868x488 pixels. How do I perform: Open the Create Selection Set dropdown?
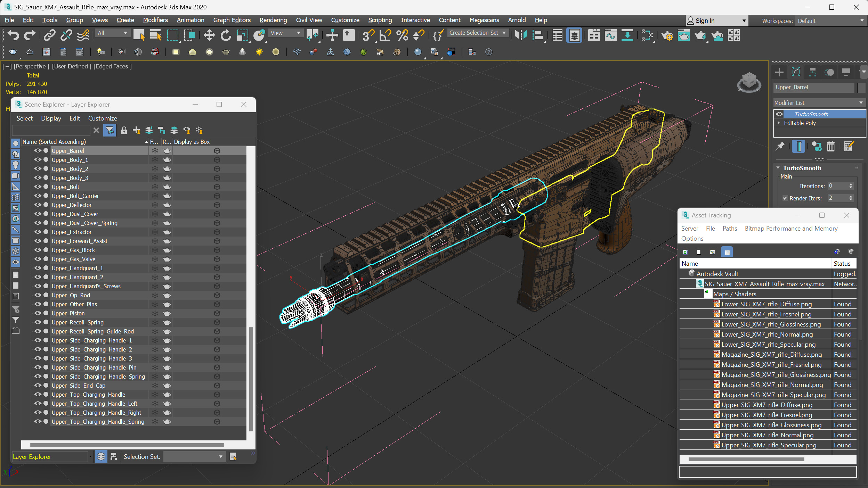(477, 33)
